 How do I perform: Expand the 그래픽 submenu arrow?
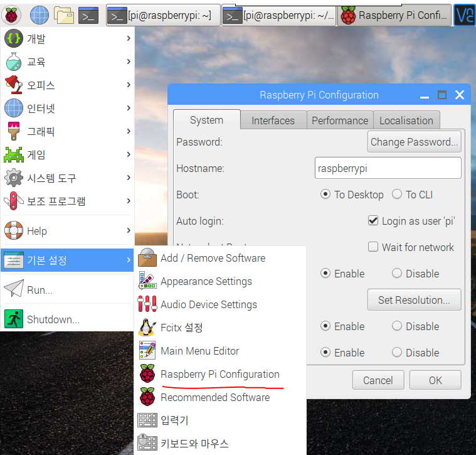click(x=129, y=131)
